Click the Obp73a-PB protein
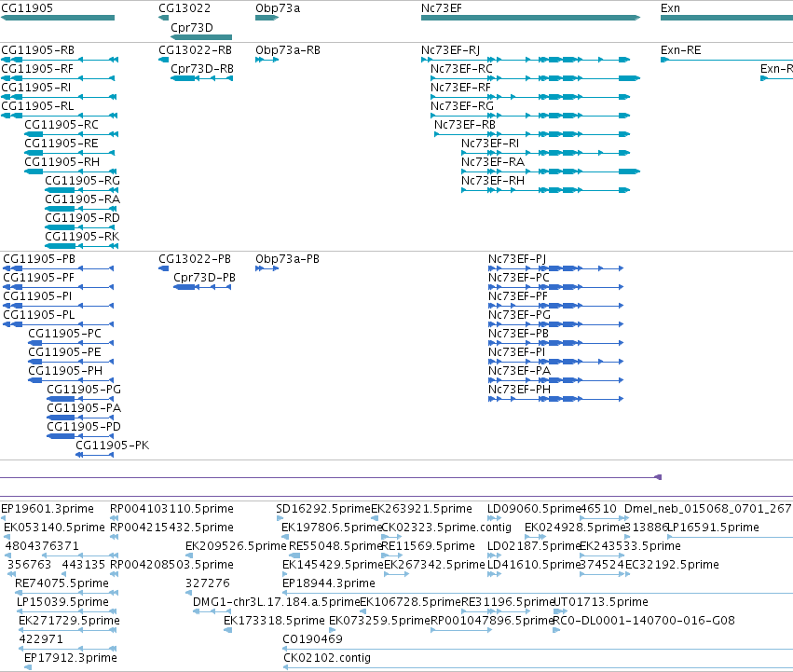Image resolution: width=793 pixels, height=672 pixels. [267, 268]
